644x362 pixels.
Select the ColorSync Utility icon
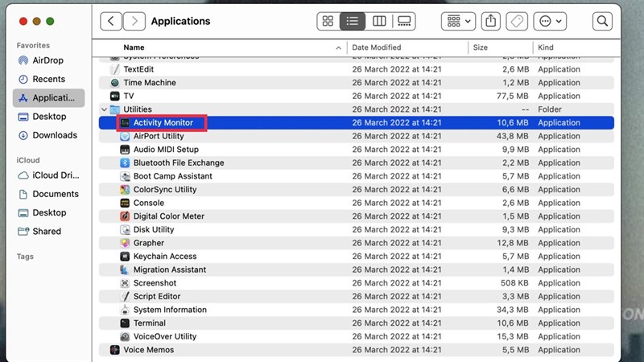pyautogui.click(x=125, y=190)
